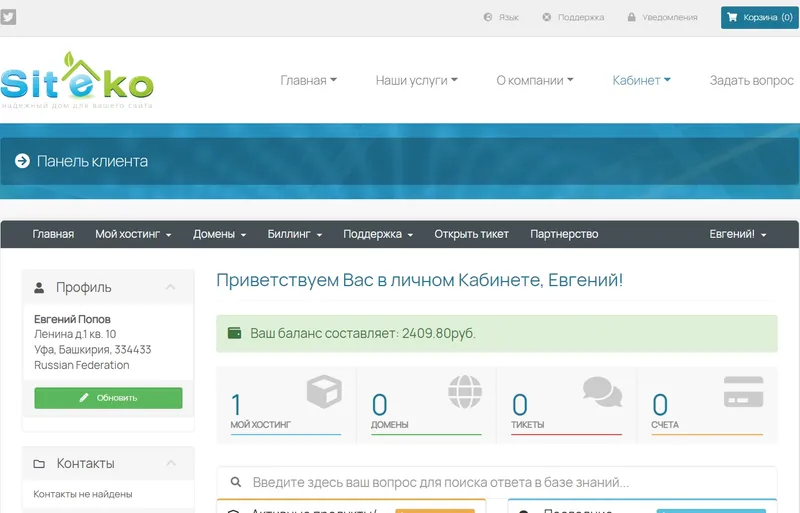Click the folder icon beside Контакты
This screenshot has width=800, height=513.
click(39, 463)
